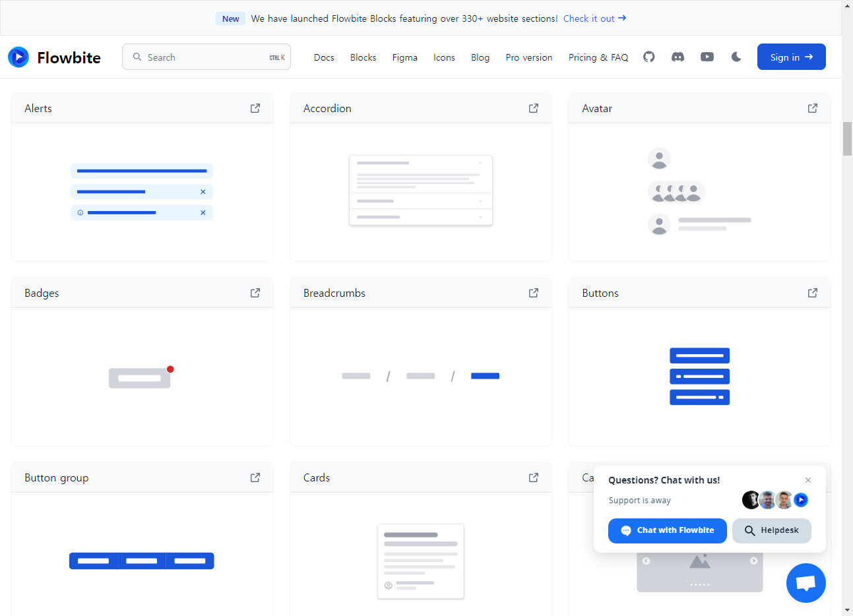853x616 pixels.
Task: Click the Discord community icon
Action: click(x=678, y=57)
